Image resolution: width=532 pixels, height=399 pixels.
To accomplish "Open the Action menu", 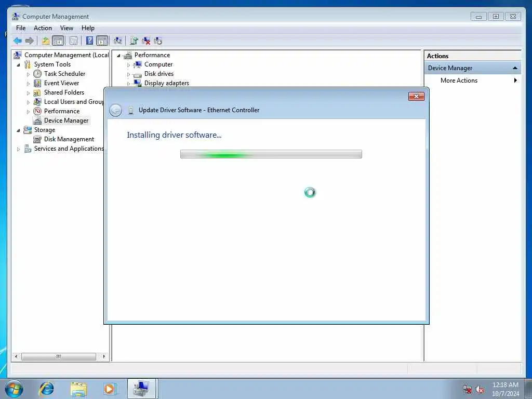I will tap(43, 28).
